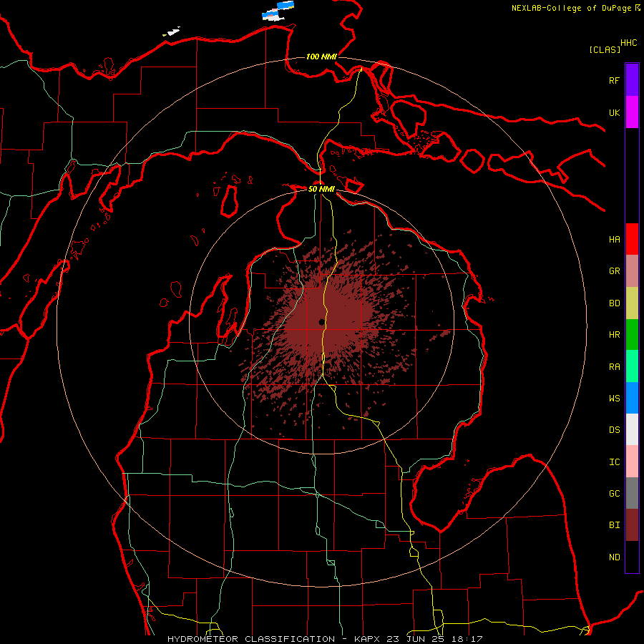Click the HA legend label

[614, 240]
